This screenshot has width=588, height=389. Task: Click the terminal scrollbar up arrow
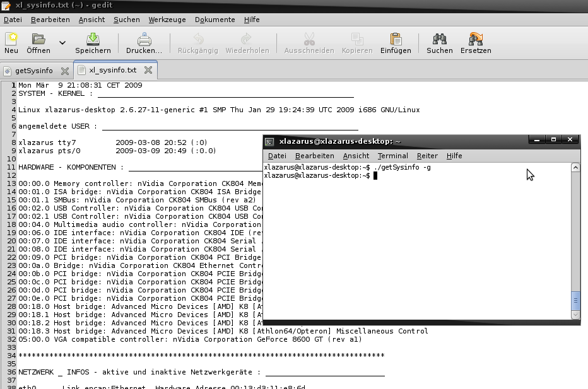coord(575,168)
